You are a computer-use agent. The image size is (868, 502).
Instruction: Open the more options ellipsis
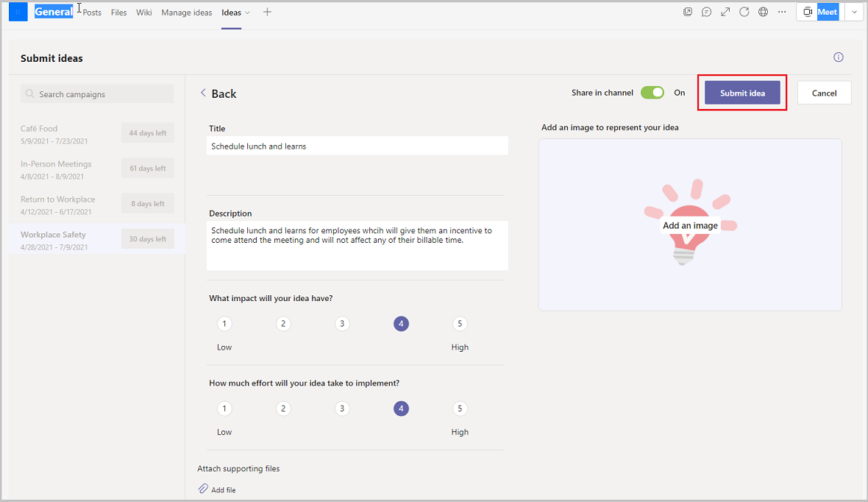point(782,12)
